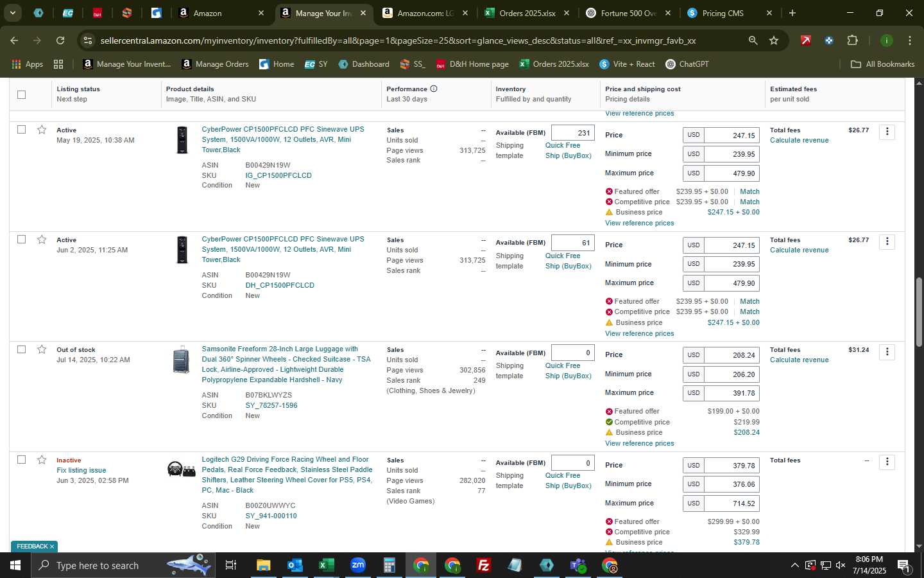This screenshot has height=578, width=924.
Task: Open the Chrome tab search dropdown
Action: (12, 13)
